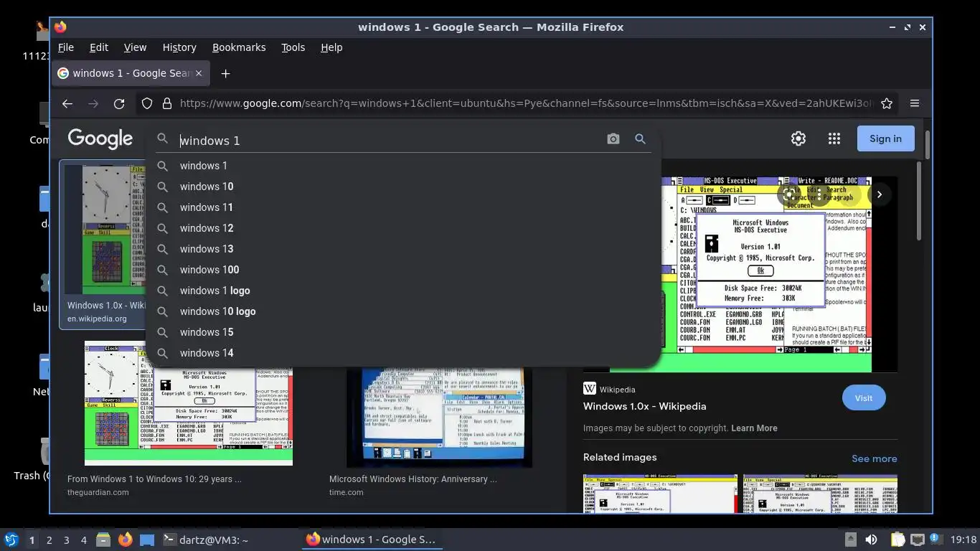980x551 pixels.
Task: Choose suggestion 'windows 14'
Action: 403,353
